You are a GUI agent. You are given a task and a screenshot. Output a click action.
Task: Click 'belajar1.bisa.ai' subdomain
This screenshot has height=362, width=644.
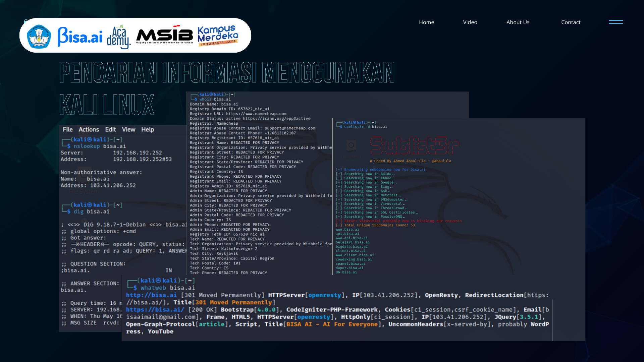(x=353, y=242)
